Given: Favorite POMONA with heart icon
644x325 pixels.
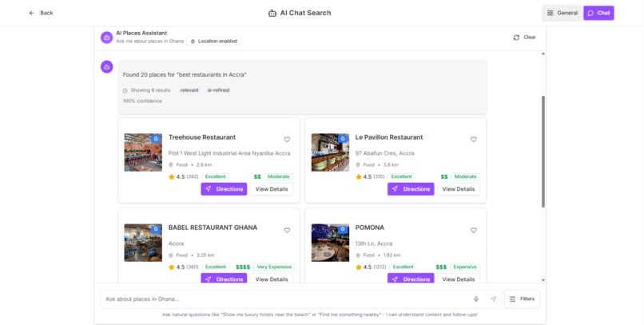Looking at the screenshot, I should (474, 230).
